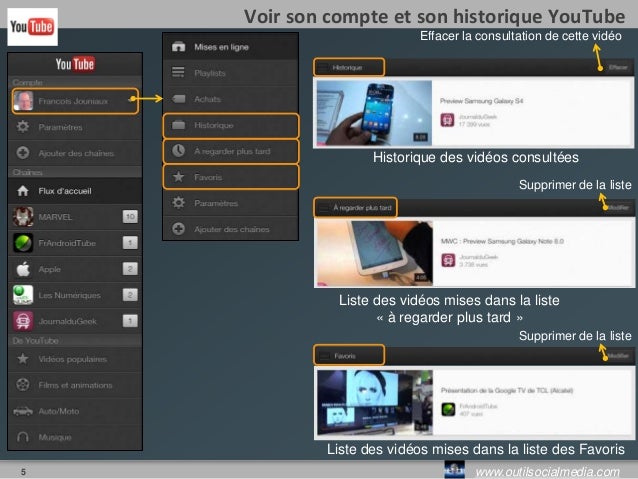Image resolution: width=638 pixels, height=479 pixels.
Task: Click the Playlists list icon
Action: tap(178, 72)
